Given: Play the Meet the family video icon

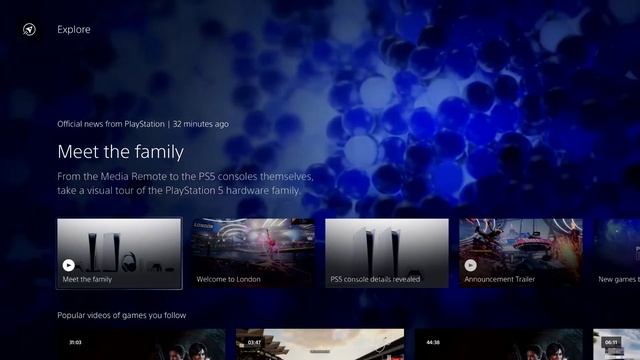Looking at the screenshot, I should [69, 265].
